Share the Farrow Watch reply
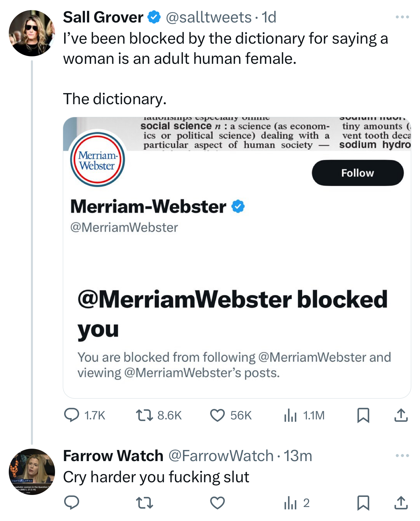 click(x=401, y=503)
